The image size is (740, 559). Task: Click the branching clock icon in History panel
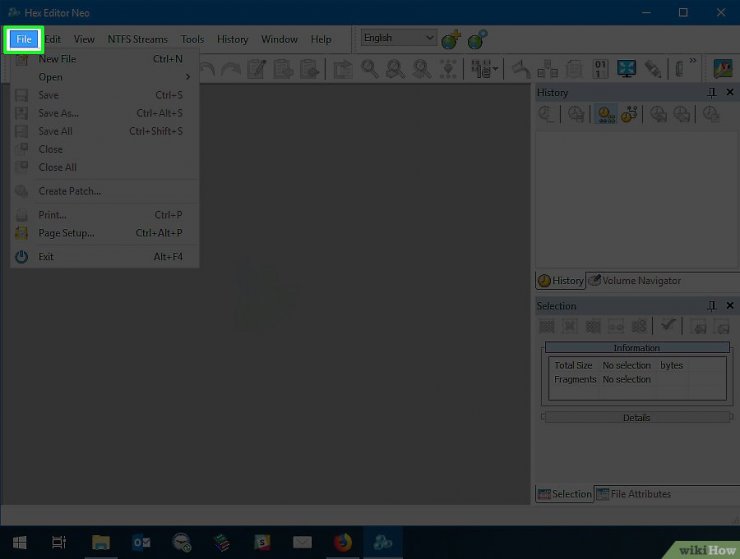(x=629, y=114)
